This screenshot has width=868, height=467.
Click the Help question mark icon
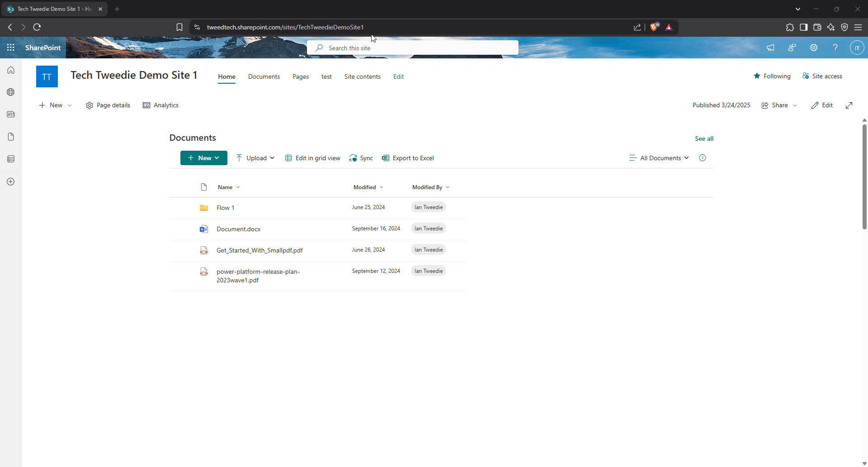tap(835, 48)
